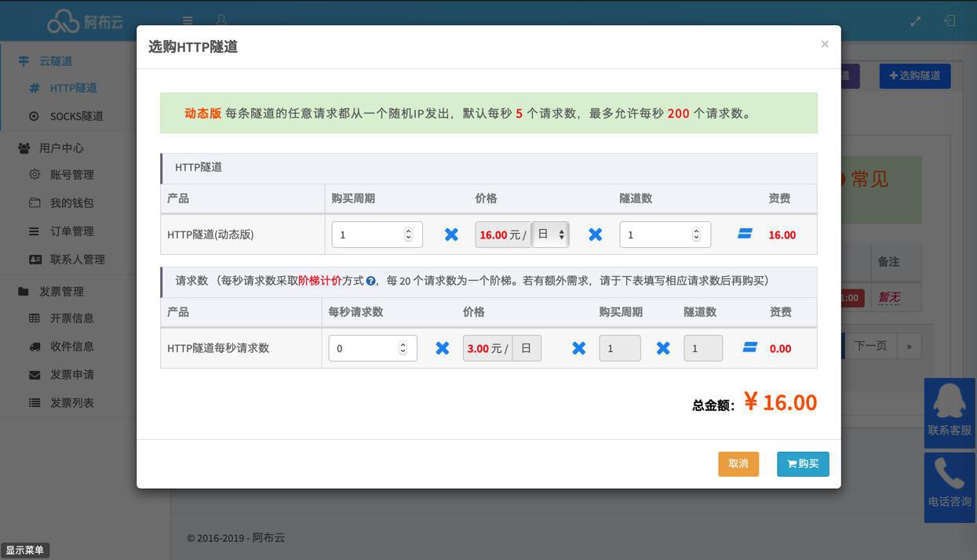Click the » last page button
Image resolution: width=977 pixels, height=560 pixels.
click(909, 346)
